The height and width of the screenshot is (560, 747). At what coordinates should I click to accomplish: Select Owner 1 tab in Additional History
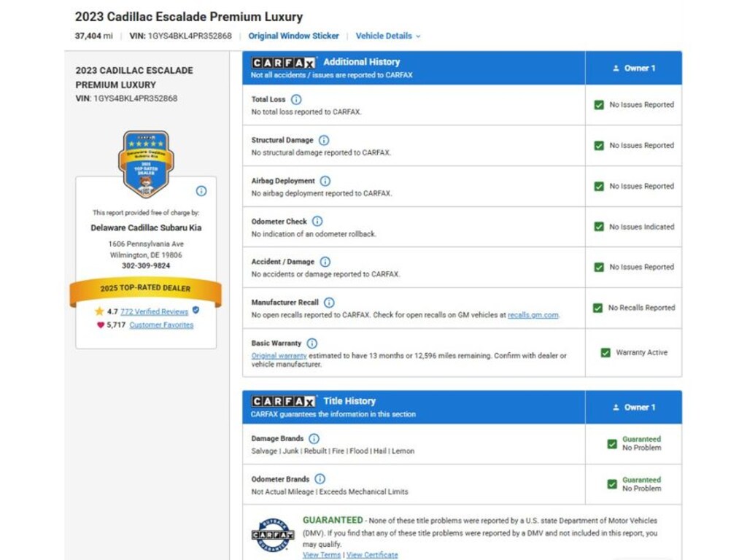point(634,68)
